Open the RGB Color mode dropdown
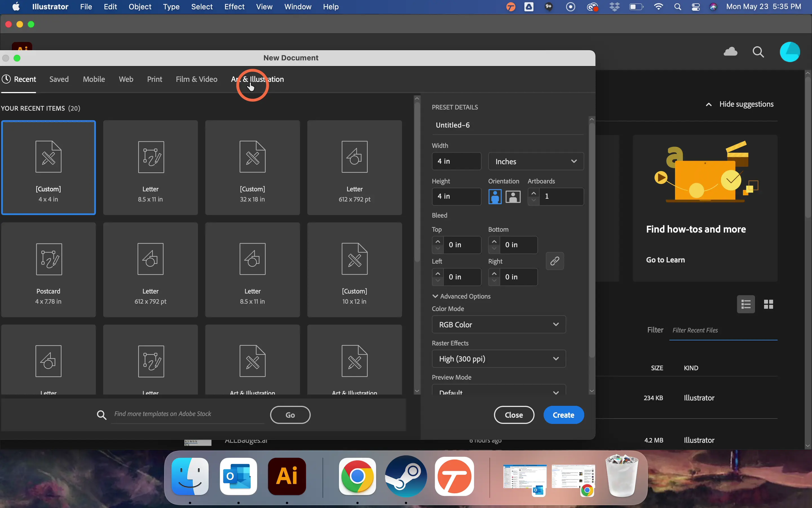Image resolution: width=812 pixels, height=508 pixels. [498, 325]
